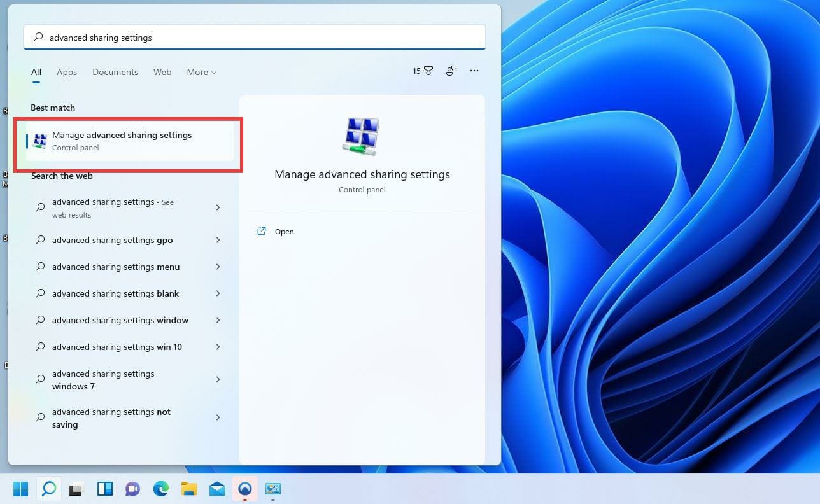Click the Open action in the preview pane

[x=284, y=232]
